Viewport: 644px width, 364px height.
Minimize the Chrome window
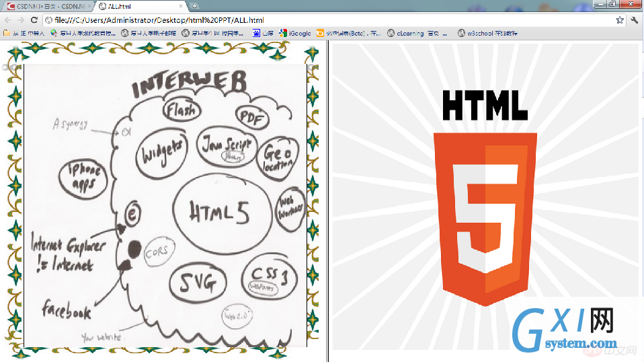(600, 4)
